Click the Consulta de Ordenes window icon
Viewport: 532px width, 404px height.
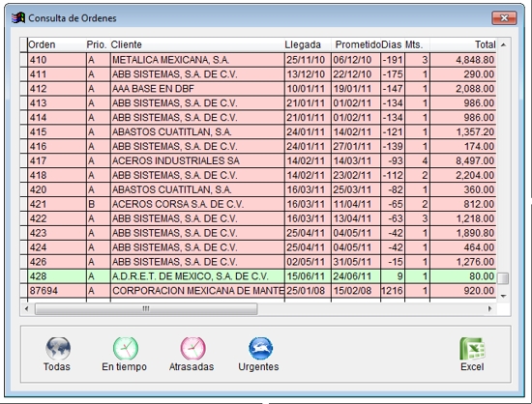[18, 17]
